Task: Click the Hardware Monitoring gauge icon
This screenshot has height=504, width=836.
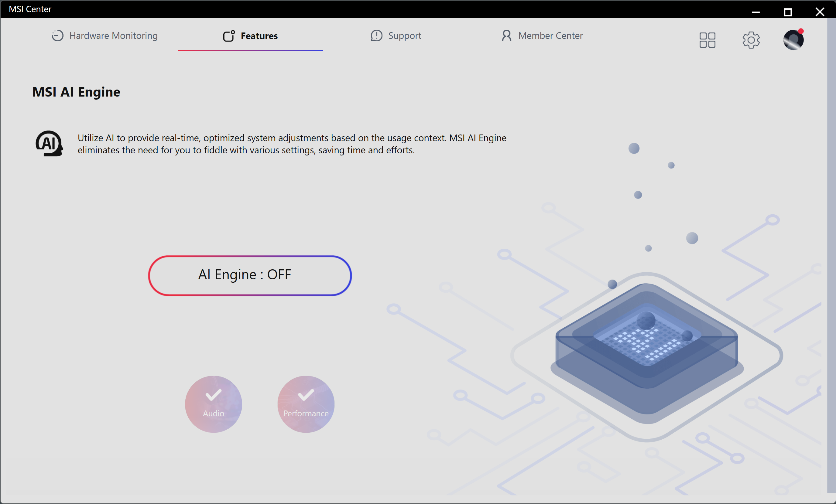Action: click(57, 36)
